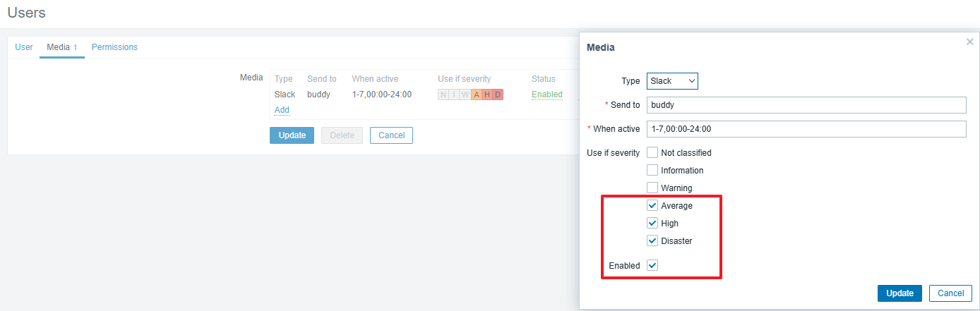Click the Add media link
This screenshot has width=980, height=311.
point(282,110)
